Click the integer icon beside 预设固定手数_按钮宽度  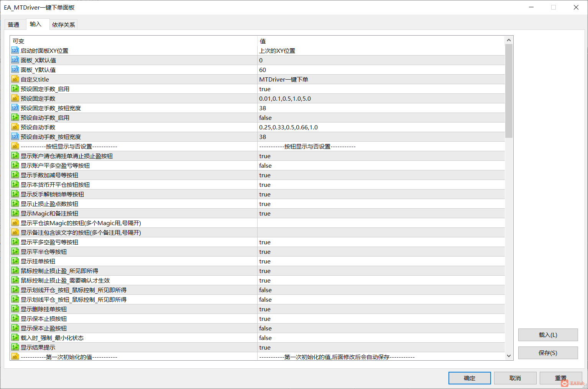click(x=15, y=108)
